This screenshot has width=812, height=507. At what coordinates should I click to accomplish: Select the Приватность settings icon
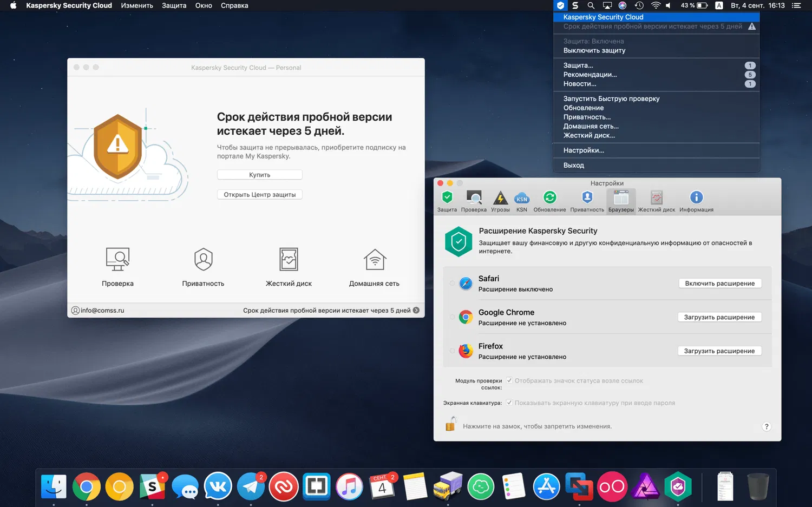pyautogui.click(x=587, y=197)
